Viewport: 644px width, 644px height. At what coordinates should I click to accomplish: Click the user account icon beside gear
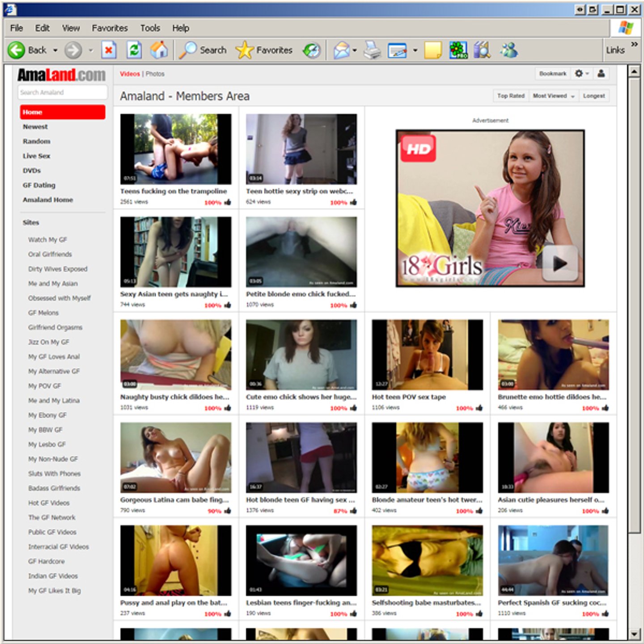pyautogui.click(x=601, y=73)
